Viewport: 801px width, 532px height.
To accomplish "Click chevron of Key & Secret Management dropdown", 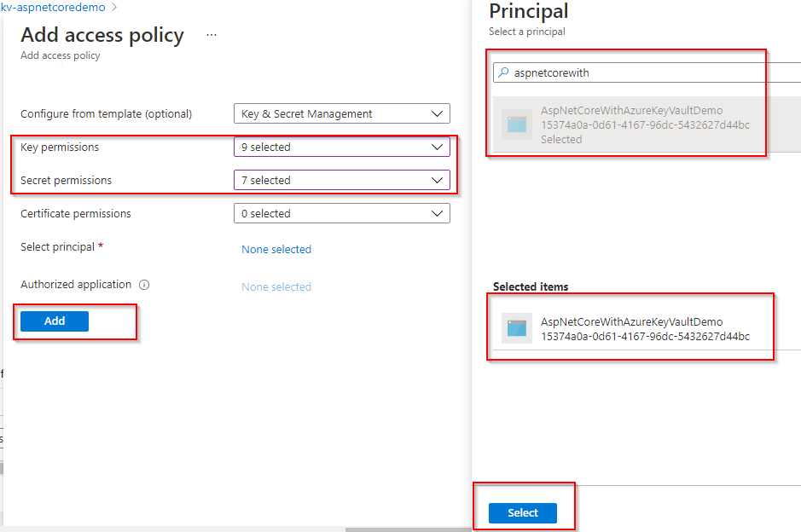I will pyautogui.click(x=438, y=114).
